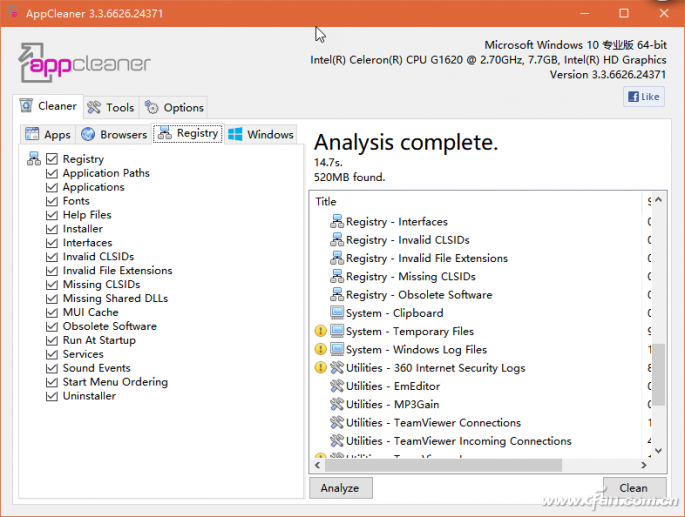Click tools icon beside Utilities - MP3Gain

pyautogui.click(x=337, y=404)
